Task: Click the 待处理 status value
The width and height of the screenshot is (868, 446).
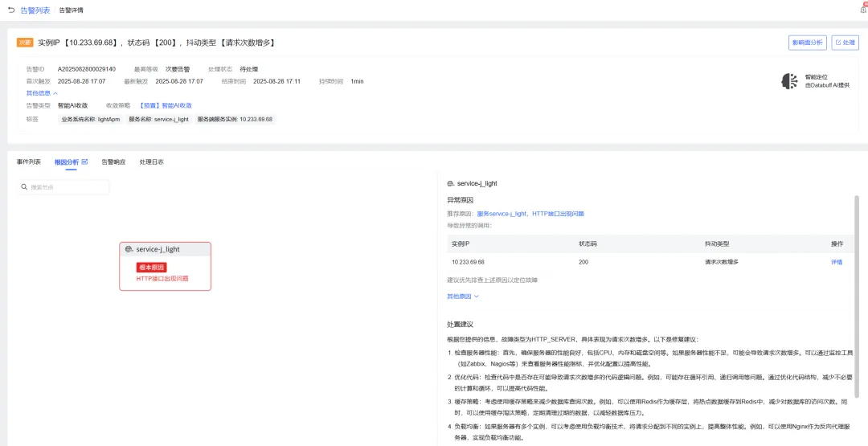Action: (248, 69)
